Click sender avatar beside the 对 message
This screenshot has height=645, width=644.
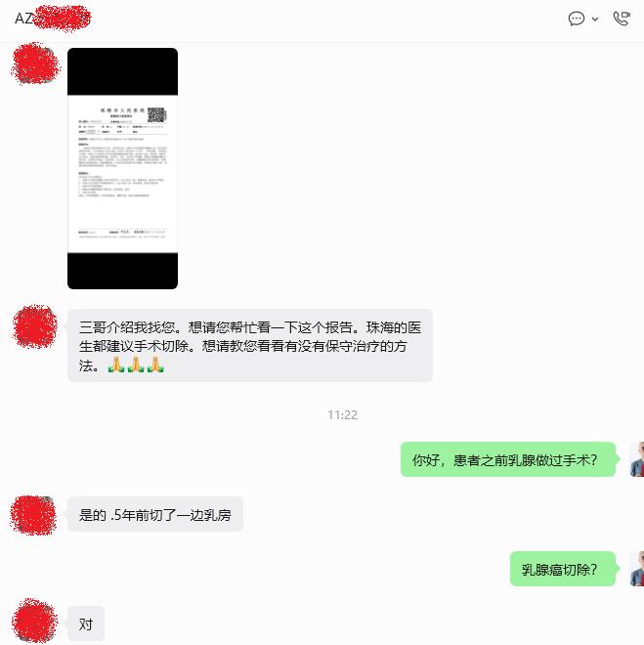pos(34,621)
